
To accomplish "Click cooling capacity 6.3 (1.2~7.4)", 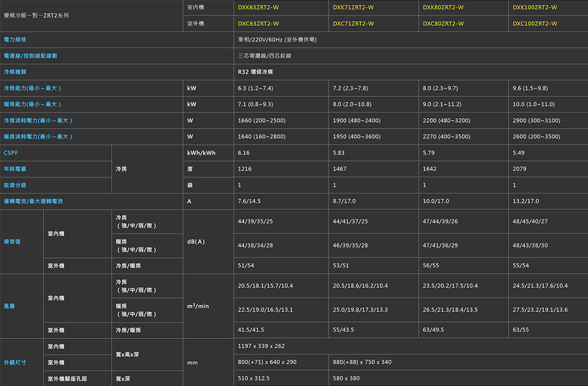I will click(255, 89).
